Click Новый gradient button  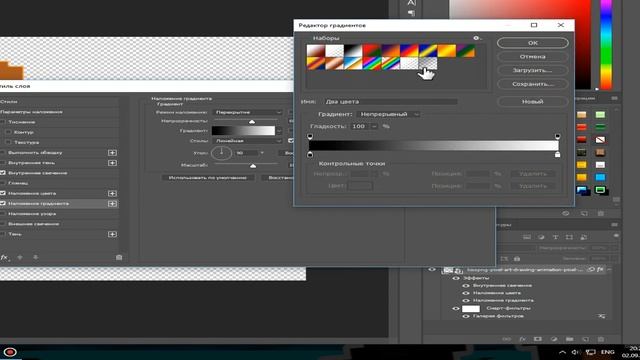click(x=533, y=102)
